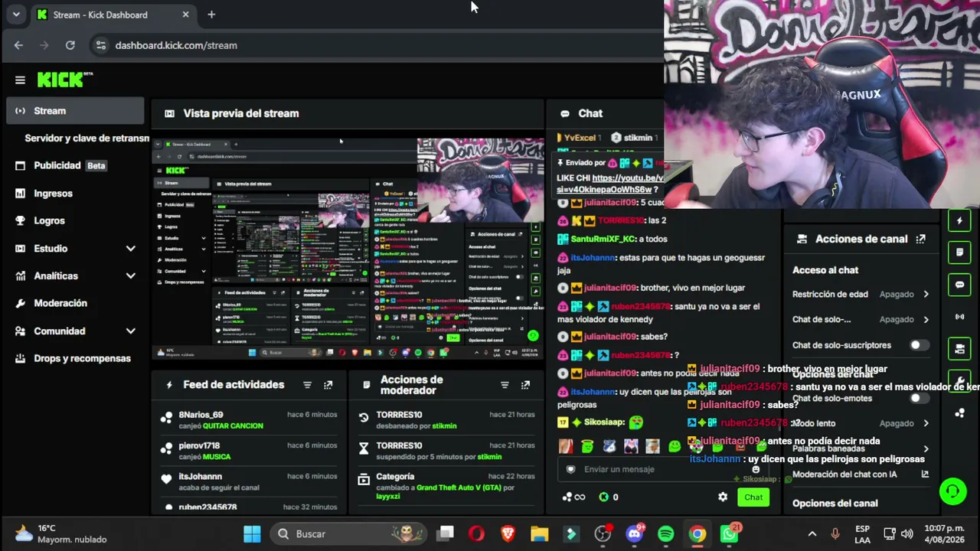980x551 pixels.
Task: Open Restricción de edad options
Action: 861,294
